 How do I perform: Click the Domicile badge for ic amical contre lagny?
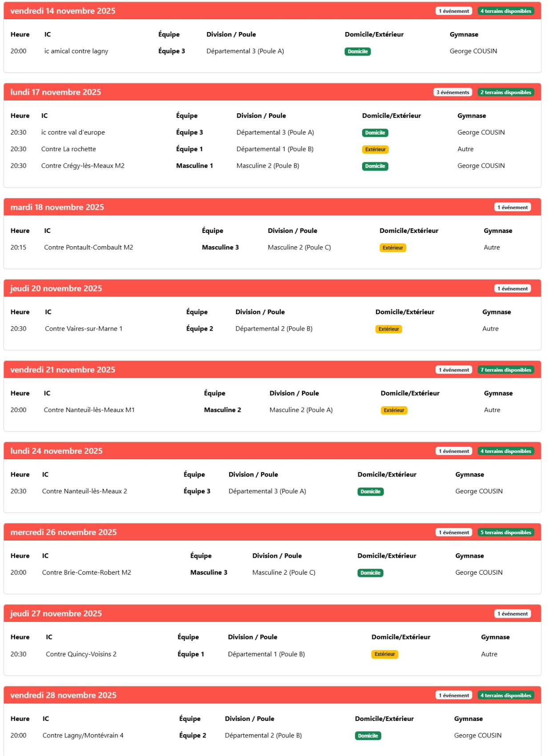[358, 52]
